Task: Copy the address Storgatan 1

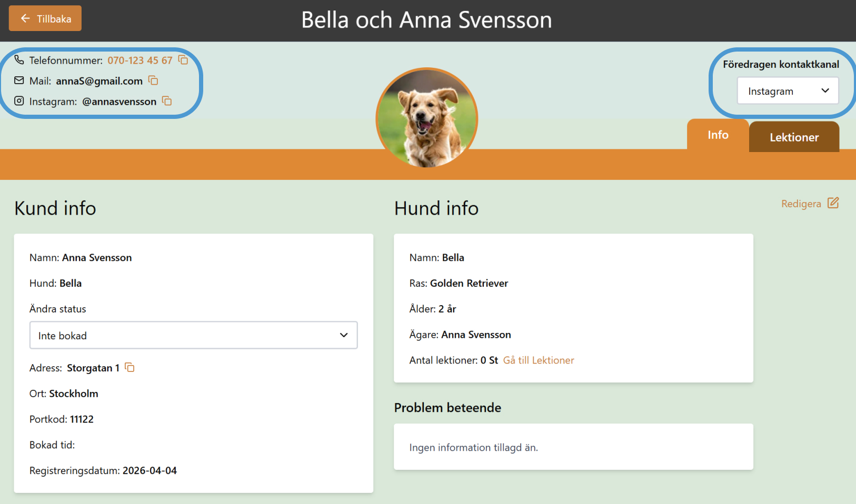Action: (130, 368)
